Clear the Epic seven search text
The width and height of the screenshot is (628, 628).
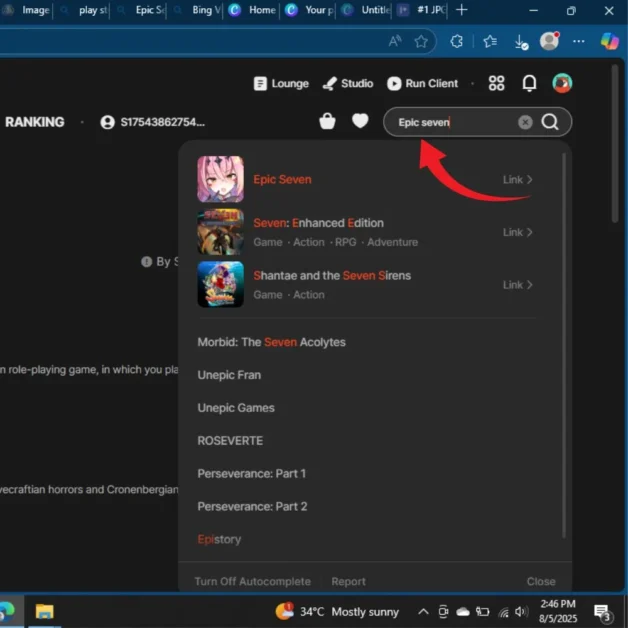(x=525, y=122)
